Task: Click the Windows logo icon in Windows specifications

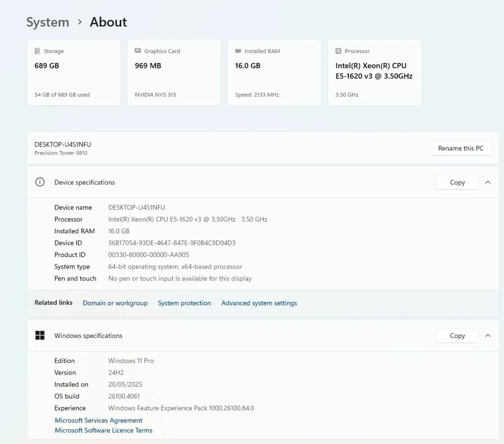Action: 40,335
